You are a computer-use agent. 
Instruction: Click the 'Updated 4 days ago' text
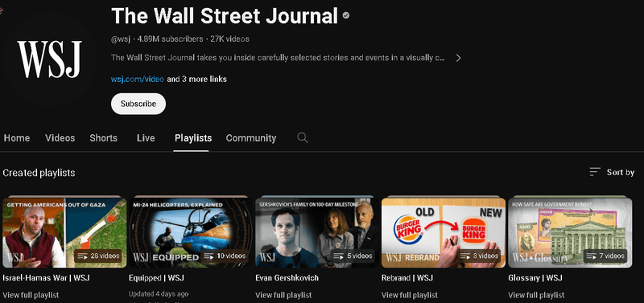159,294
